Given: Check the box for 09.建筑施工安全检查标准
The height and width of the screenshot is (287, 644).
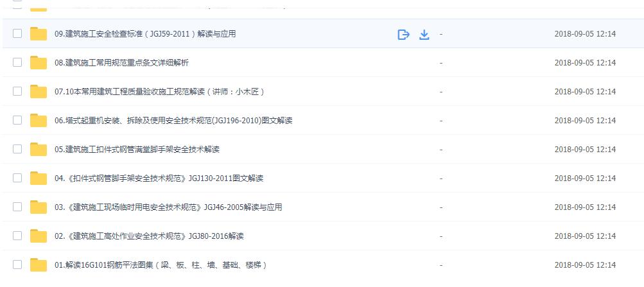Looking at the screenshot, I should (17, 33).
